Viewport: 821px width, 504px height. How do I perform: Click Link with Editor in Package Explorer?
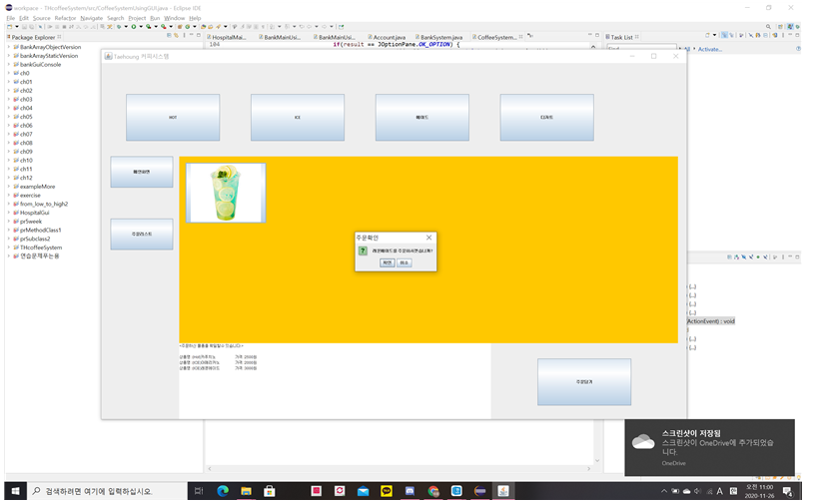(177, 36)
